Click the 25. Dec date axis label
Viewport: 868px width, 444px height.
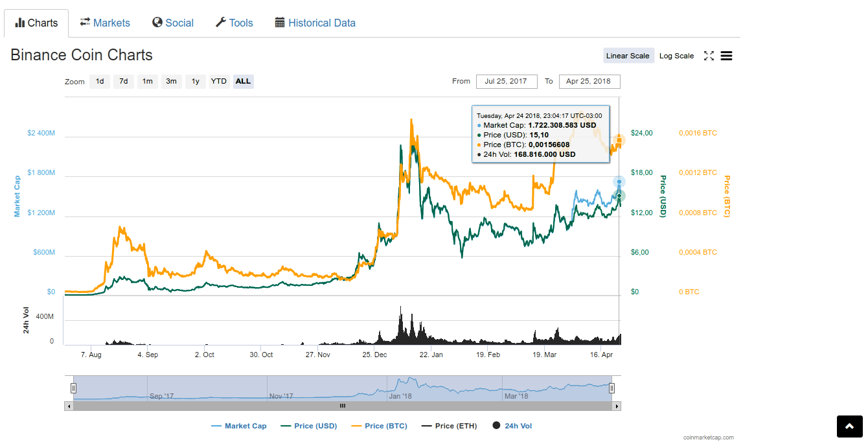[375, 355]
